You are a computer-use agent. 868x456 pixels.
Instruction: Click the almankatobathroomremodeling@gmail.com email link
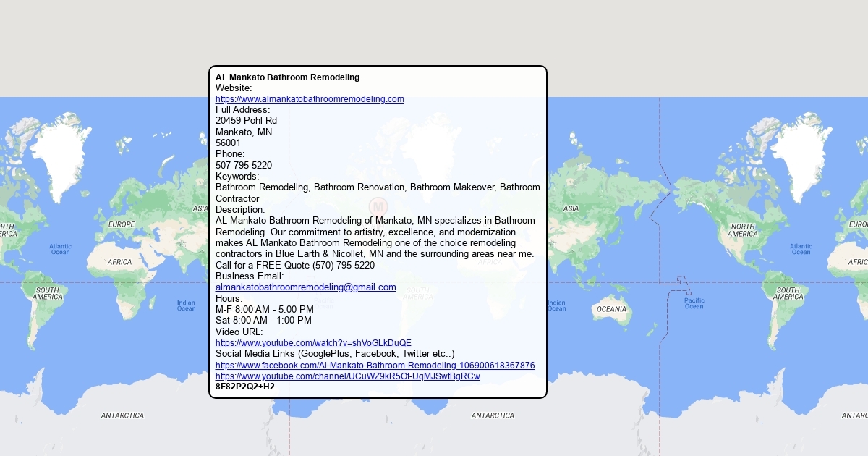pos(306,287)
